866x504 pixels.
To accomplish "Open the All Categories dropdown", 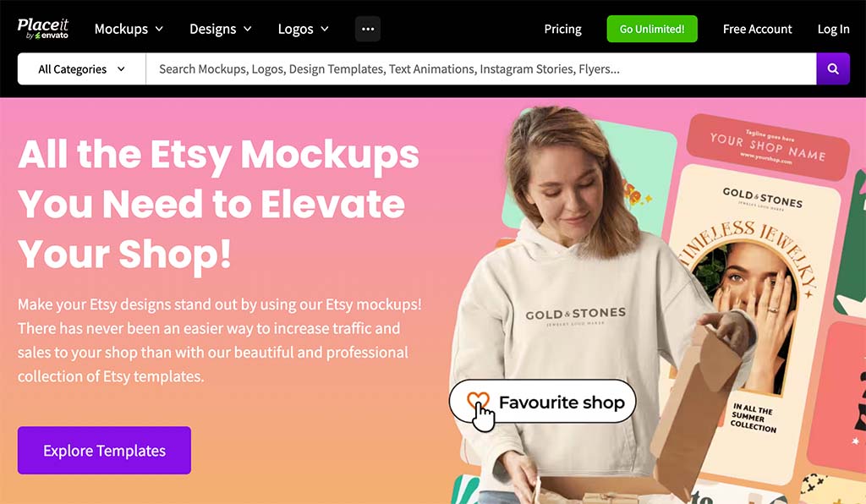I will click(82, 69).
